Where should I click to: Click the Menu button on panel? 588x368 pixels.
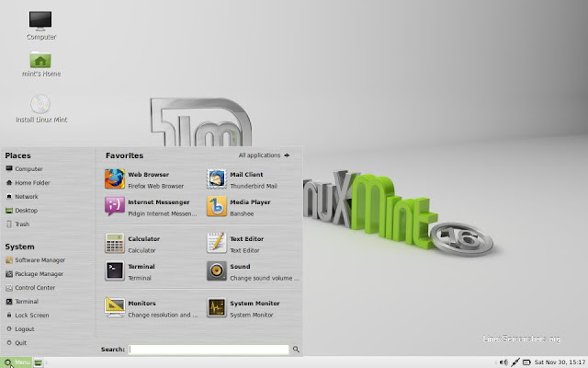[17, 362]
